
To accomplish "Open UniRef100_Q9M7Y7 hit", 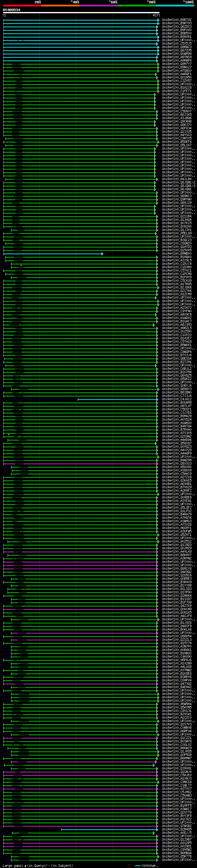I will click(176, 64).
